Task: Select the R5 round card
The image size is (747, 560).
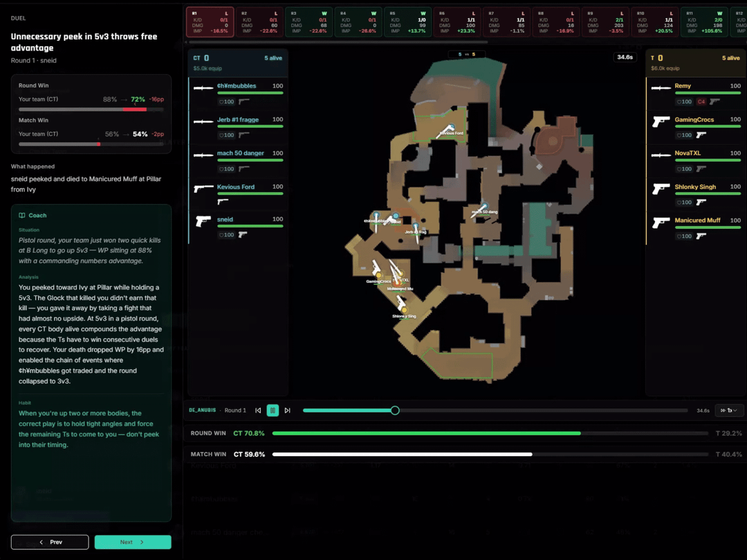Action: tap(407, 22)
